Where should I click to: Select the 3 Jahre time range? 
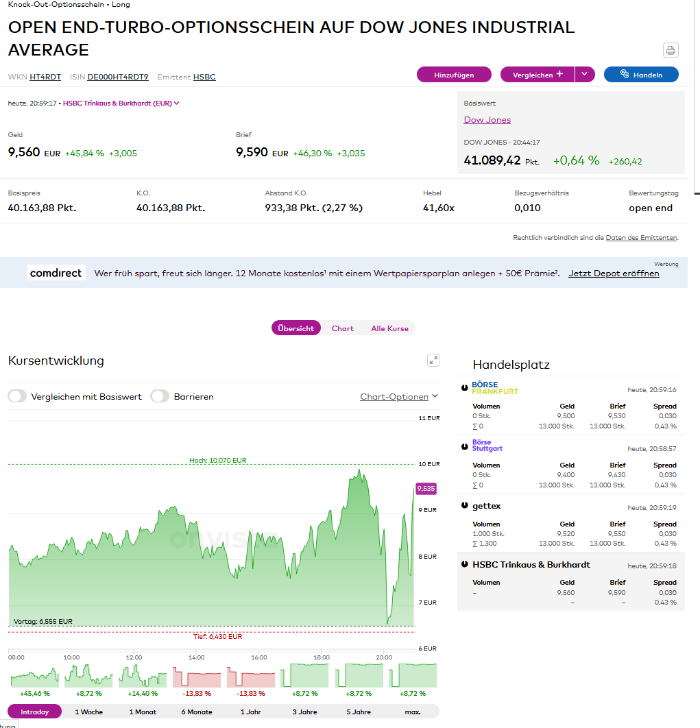[x=304, y=712]
